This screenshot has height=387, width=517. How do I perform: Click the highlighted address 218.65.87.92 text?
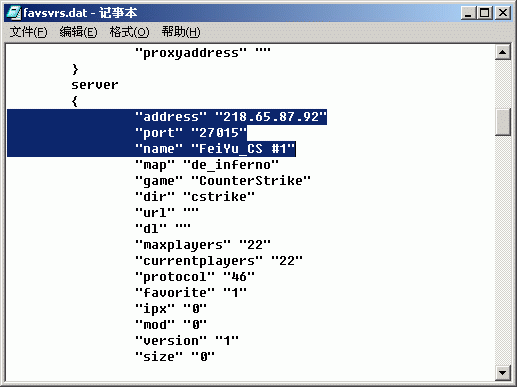click(271, 117)
